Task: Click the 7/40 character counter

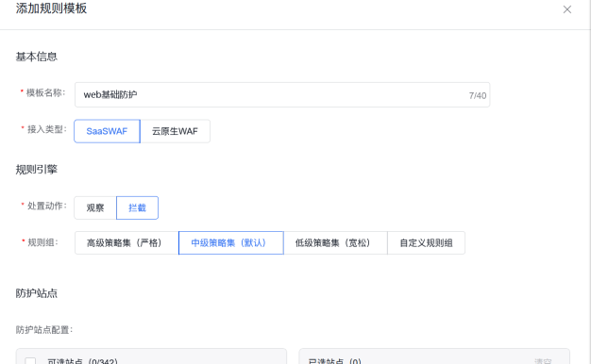Action: click(x=478, y=95)
